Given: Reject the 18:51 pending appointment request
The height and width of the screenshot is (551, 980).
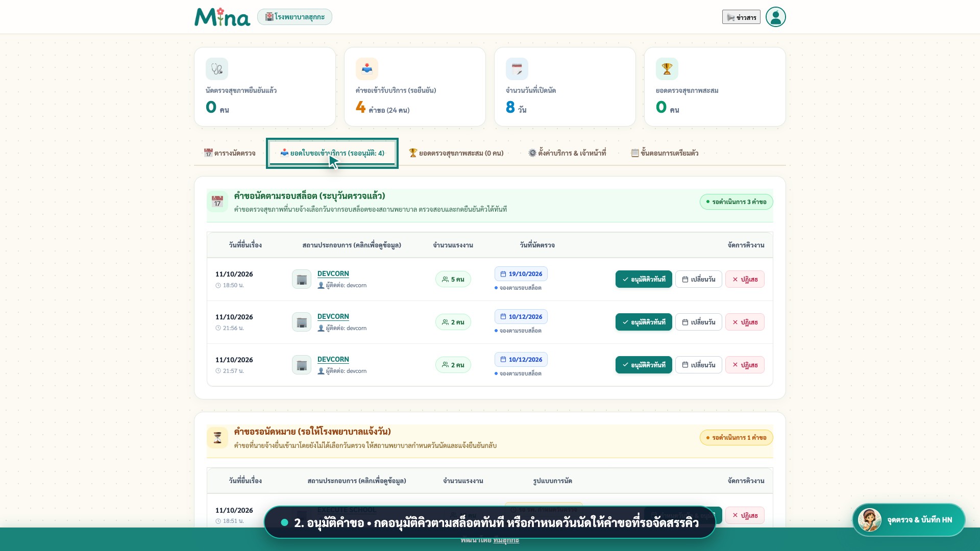Looking at the screenshot, I should [x=745, y=515].
